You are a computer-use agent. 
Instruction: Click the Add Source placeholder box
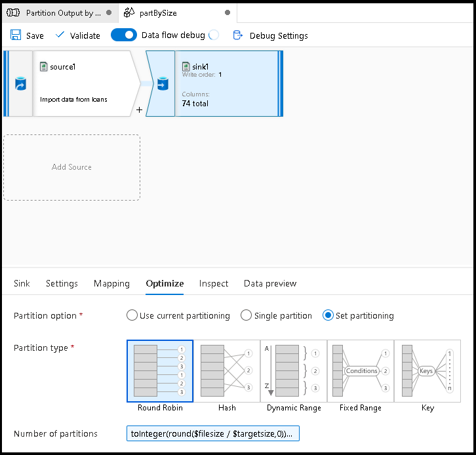coord(71,167)
